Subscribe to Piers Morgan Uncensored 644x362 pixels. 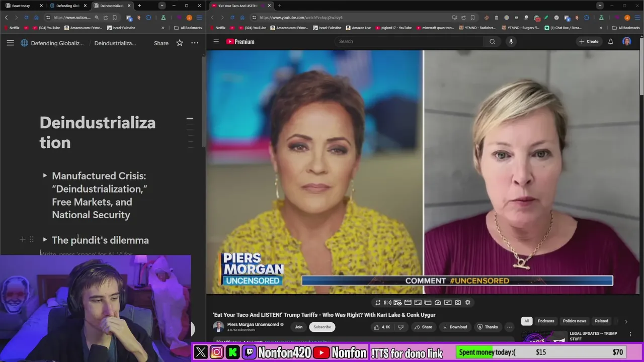coord(322,327)
